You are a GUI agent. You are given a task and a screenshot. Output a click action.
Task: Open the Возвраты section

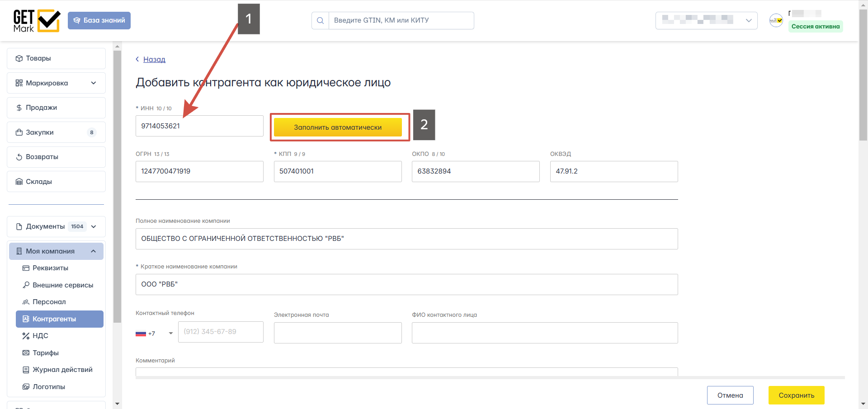coord(56,157)
